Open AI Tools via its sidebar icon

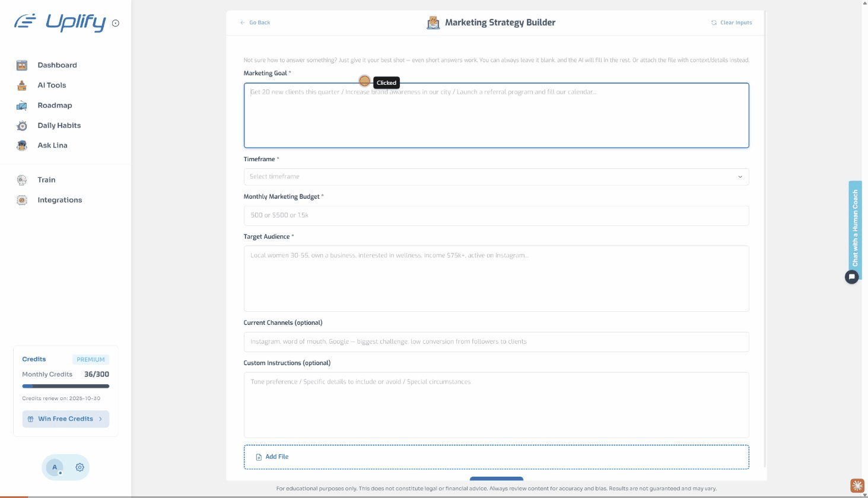coord(22,85)
